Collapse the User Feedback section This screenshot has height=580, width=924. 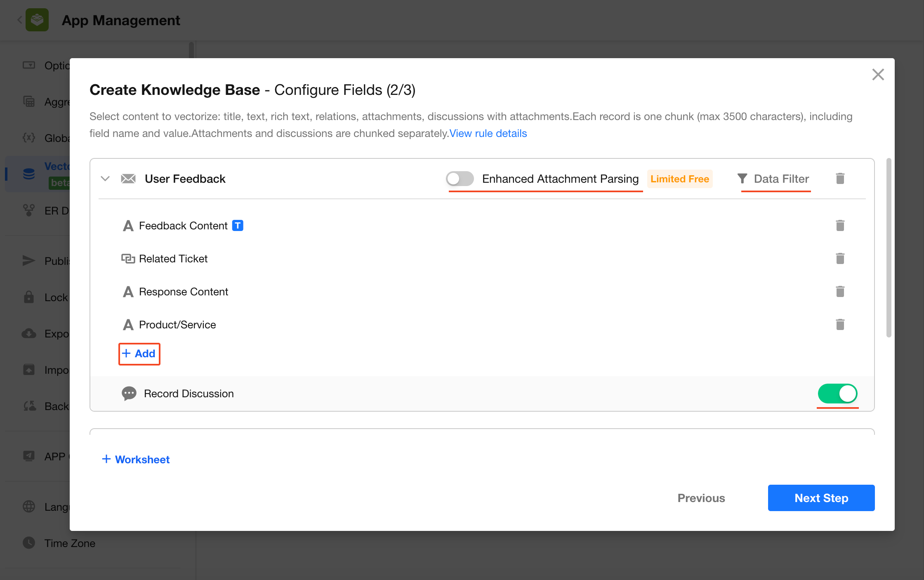[105, 179]
